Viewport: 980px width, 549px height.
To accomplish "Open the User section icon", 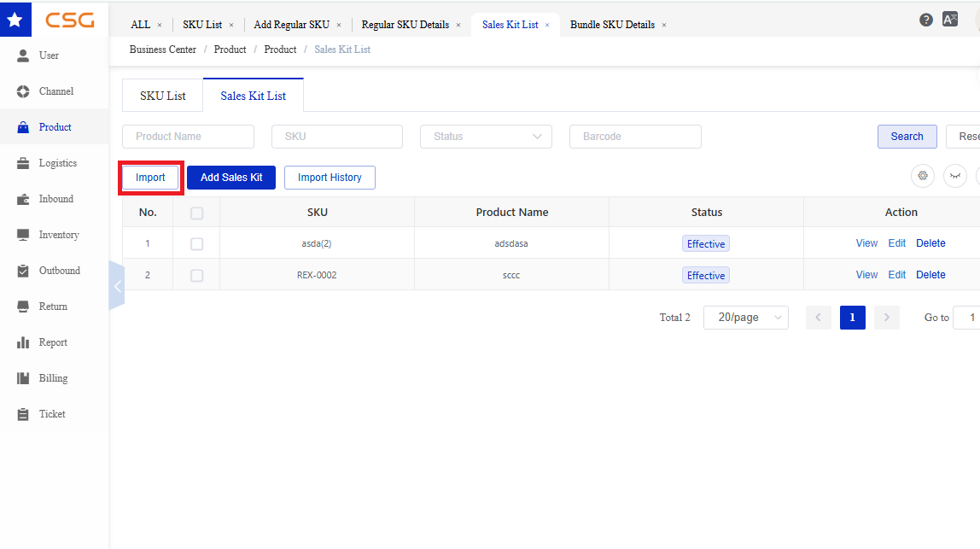I will pyautogui.click(x=23, y=55).
